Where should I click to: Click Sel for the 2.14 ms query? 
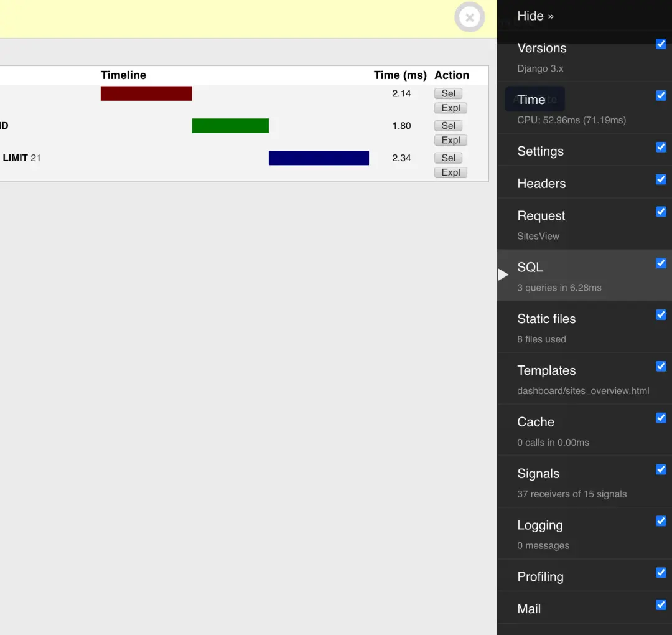click(x=448, y=93)
